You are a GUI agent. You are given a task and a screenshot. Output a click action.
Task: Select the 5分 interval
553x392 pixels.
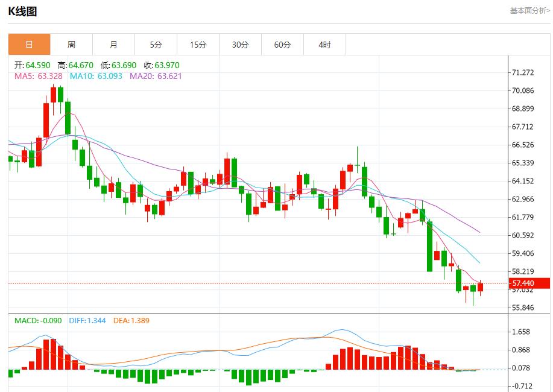pyautogui.click(x=155, y=44)
